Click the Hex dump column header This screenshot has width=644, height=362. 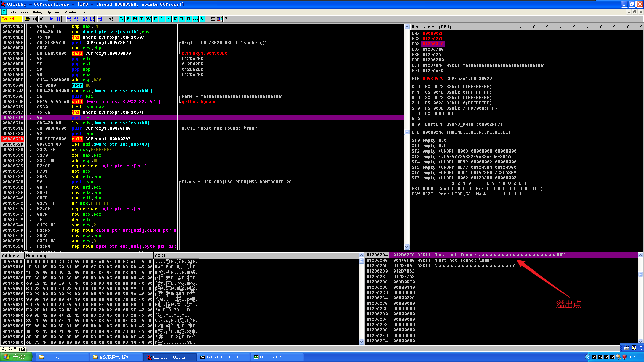[89, 255]
